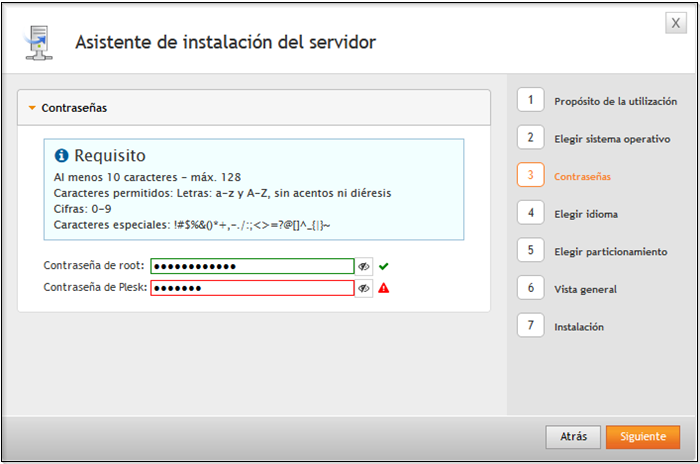Screen dimensions: 700x464
Task: Select Propósito de la utilización step
Action: (x=616, y=101)
